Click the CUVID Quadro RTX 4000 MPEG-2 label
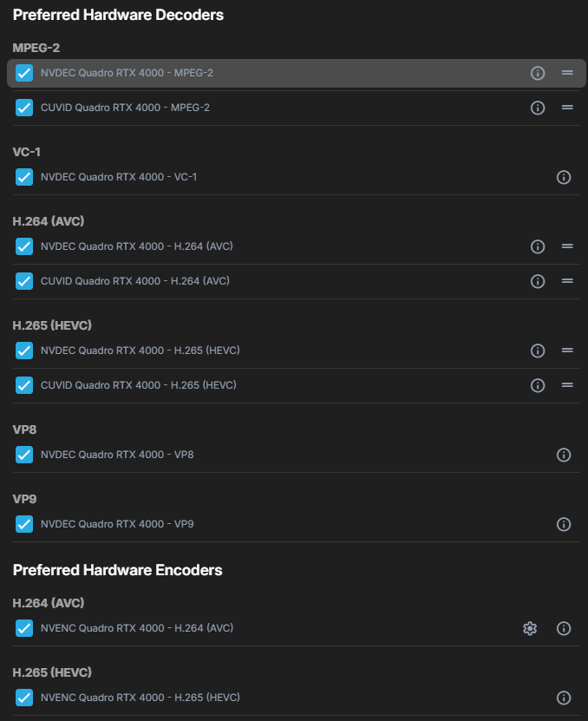 [x=125, y=108]
